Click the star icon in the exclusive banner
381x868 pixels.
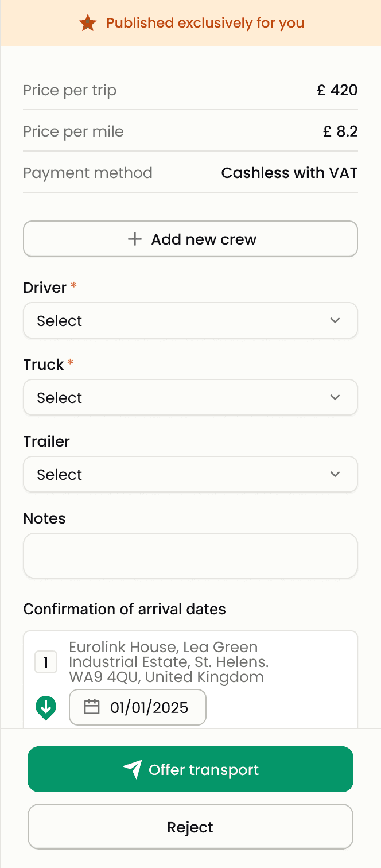point(88,24)
